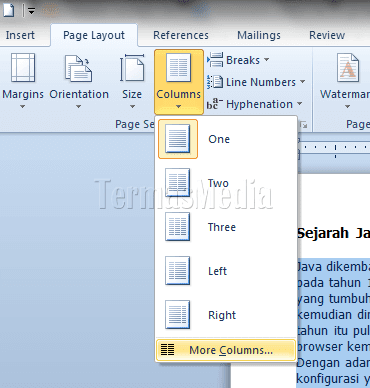The height and width of the screenshot is (388, 370).
Task: Click the line starting 'pada tahun'
Action: pyautogui.click(x=333, y=283)
